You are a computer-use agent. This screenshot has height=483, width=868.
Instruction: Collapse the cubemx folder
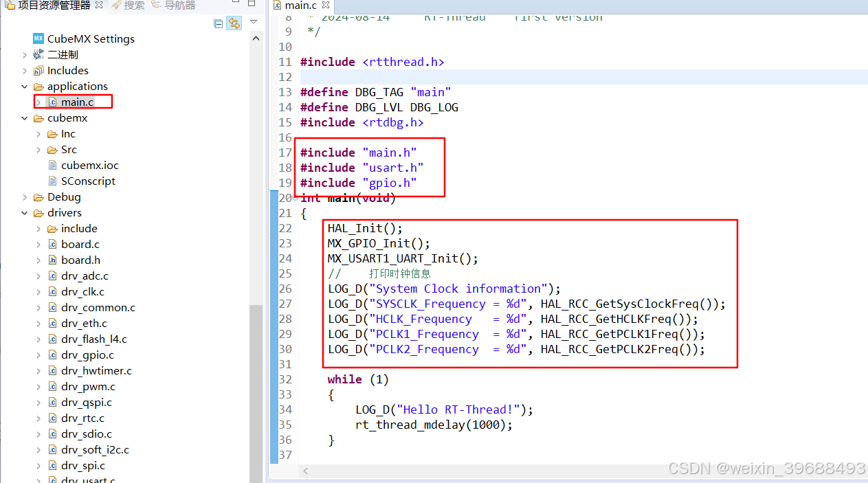coord(25,117)
